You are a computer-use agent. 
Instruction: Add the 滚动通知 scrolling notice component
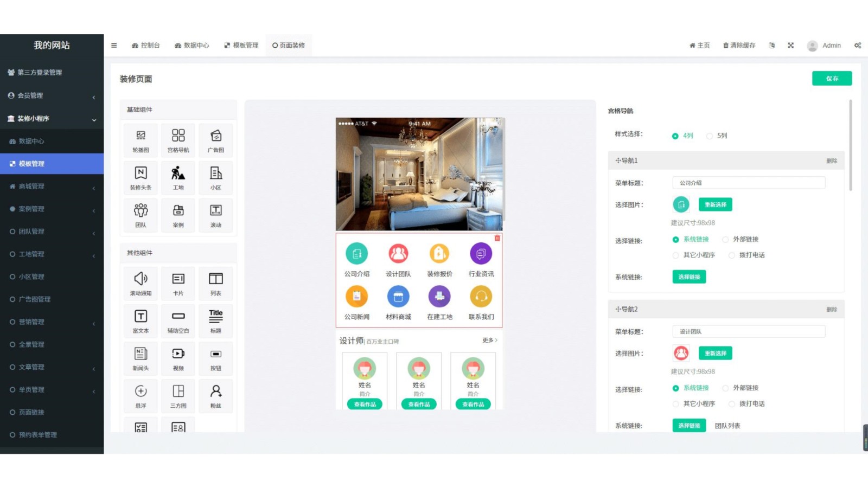coord(141,283)
